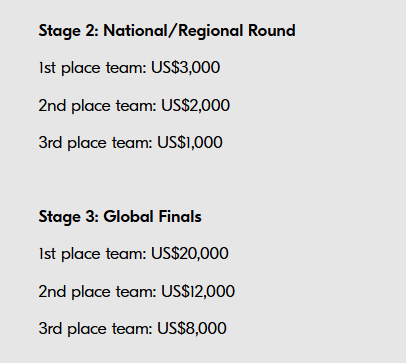This screenshot has height=363, width=406.
Task: Click "1st place team" label under Global Finals
Action: (93, 254)
